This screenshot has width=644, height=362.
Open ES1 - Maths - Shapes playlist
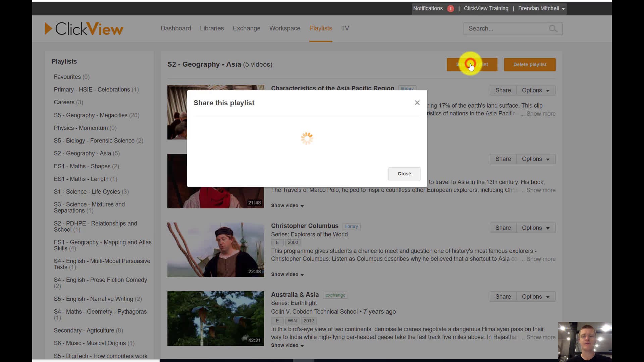tap(86, 166)
